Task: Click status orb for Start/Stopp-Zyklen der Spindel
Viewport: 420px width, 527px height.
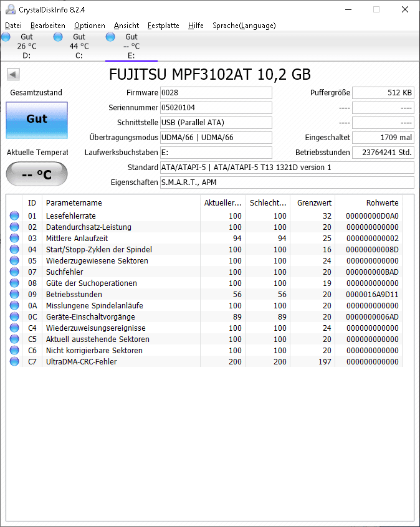Action: click(x=14, y=249)
